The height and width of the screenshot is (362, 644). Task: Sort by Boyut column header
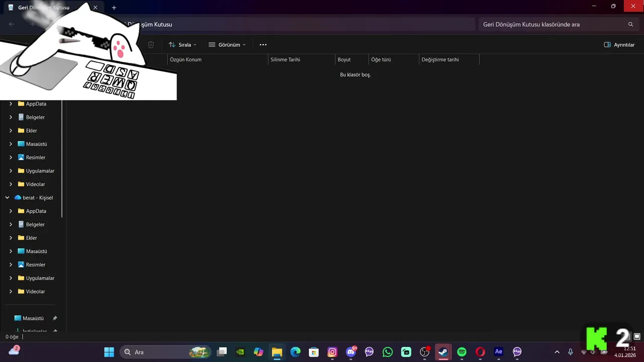coord(352,59)
